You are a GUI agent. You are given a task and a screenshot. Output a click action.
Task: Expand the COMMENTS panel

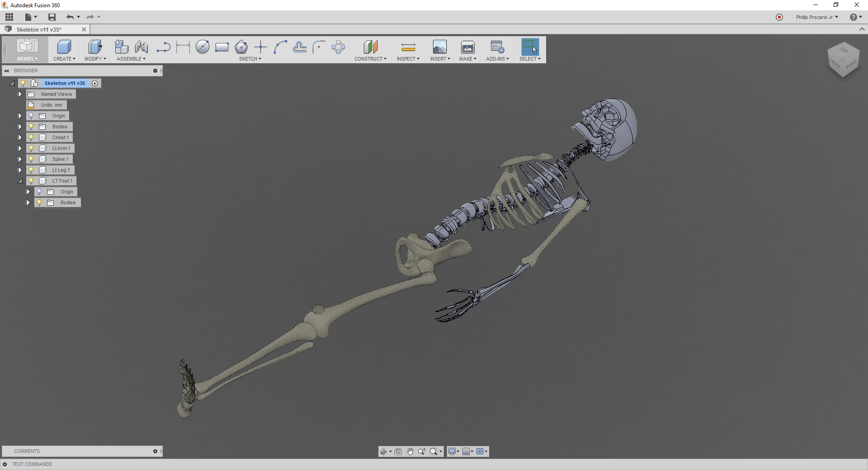click(x=155, y=451)
